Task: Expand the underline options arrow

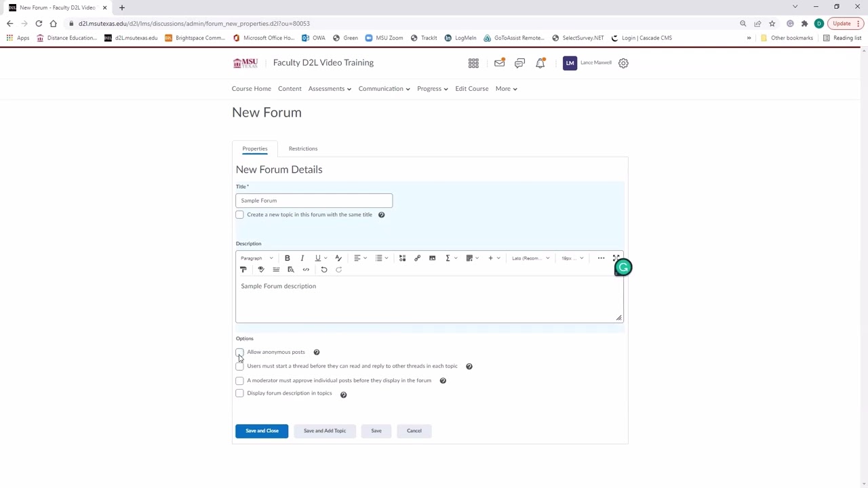Action: 325,258
